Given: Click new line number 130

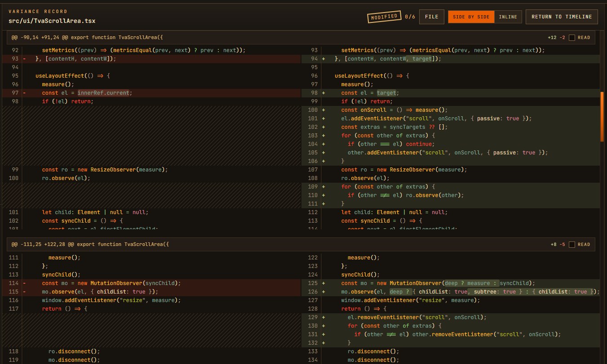Looking at the screenshot, I should (x=313, y=326).
